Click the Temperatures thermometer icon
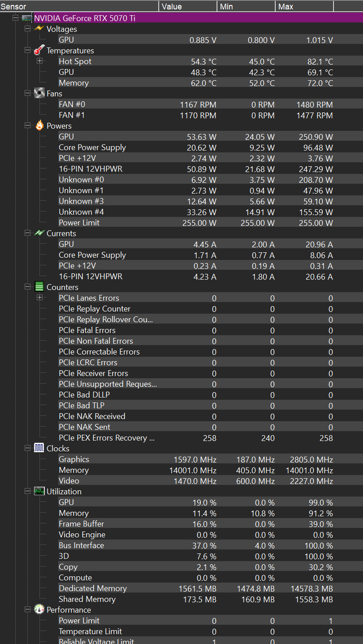This screenshot has height=644, width=363. pos(39,50)
